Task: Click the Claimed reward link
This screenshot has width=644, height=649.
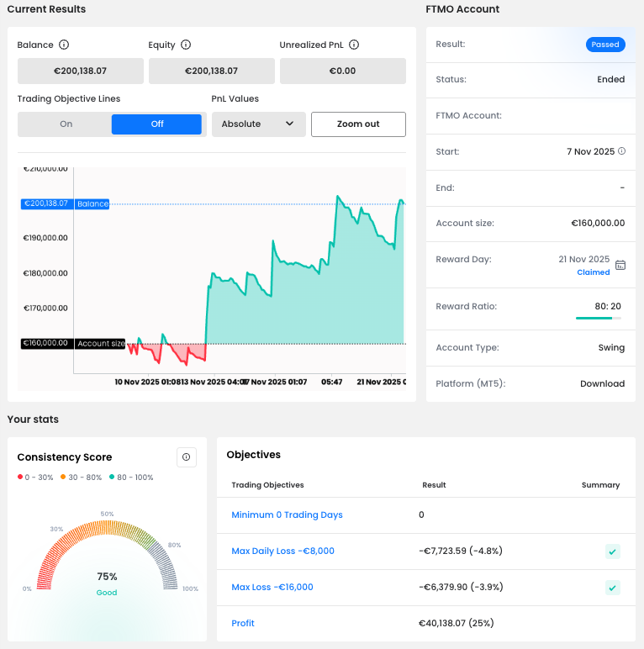Action: (593, 272)
